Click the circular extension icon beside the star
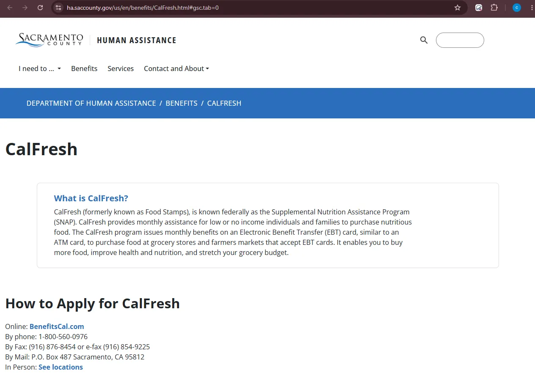This screenshot has height=392, width=535. 479,8
